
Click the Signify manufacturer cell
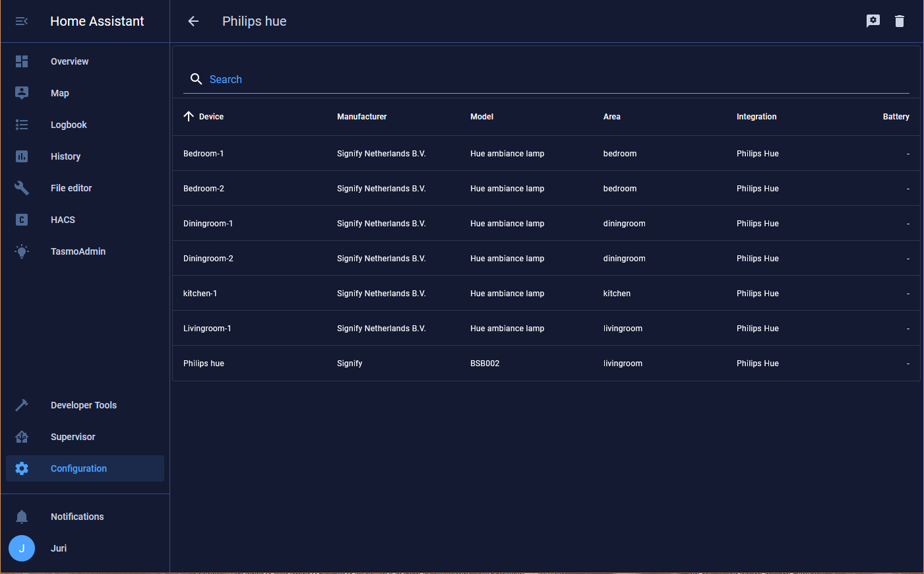pos(350,364)
